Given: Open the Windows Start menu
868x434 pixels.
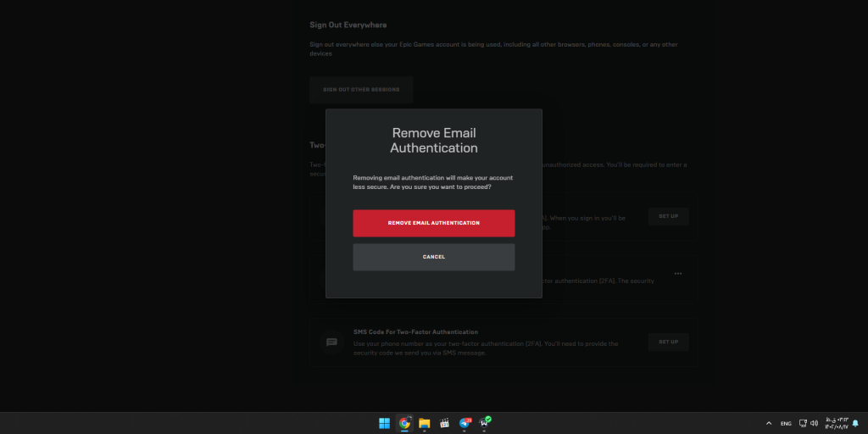Looking at the screenshot, I should pos(384,423).
